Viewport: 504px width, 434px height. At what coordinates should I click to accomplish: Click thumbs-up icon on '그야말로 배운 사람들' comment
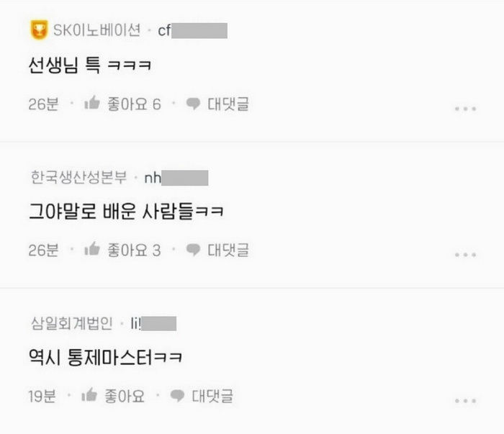(92, 249)
